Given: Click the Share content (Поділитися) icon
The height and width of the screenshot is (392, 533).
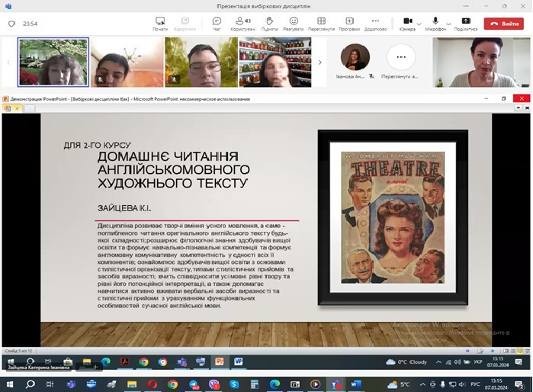Looking at the screenshot, I should (x=465, y=21).
